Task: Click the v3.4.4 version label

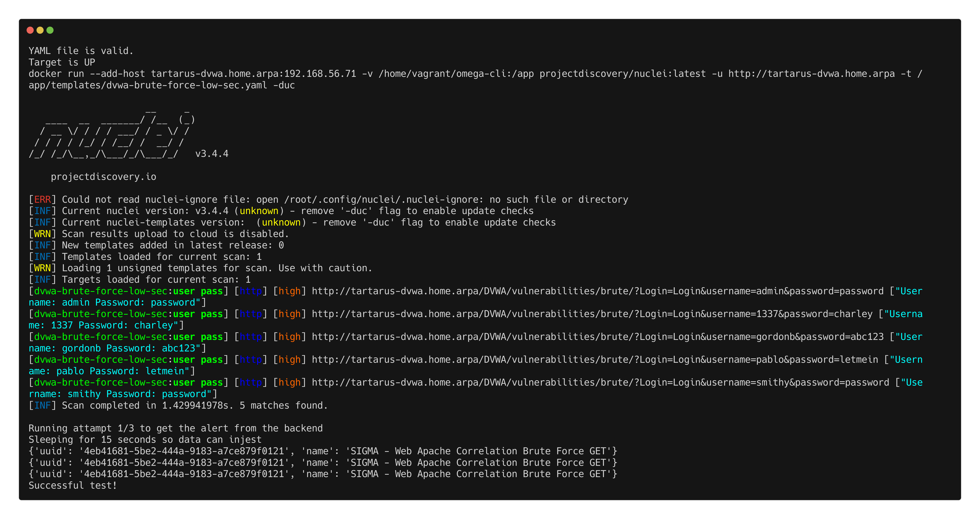Action: (x=211, y=154)
